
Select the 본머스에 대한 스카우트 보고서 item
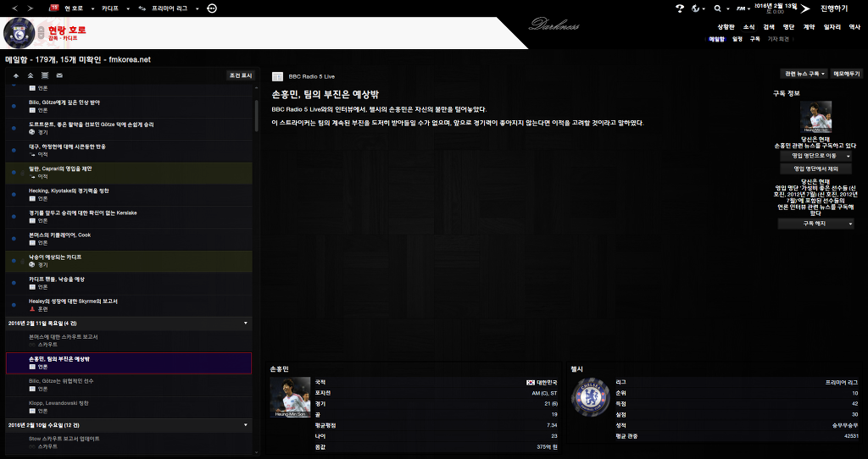pos(129,340)
